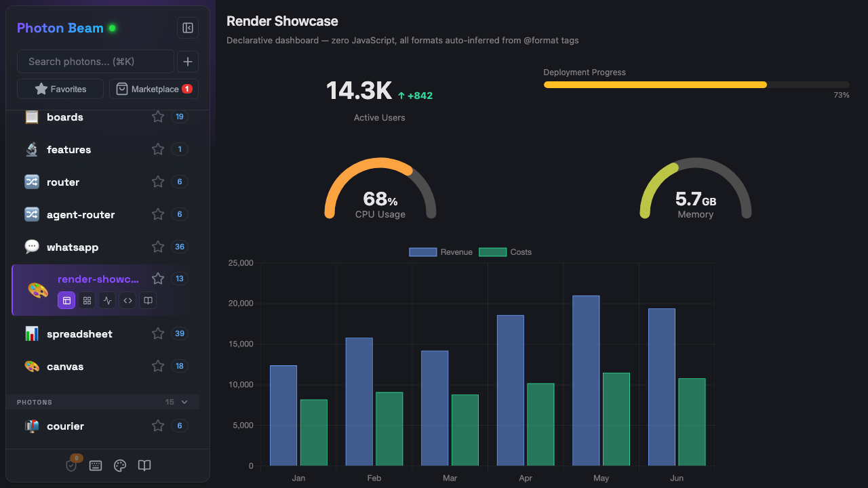The width and height of the screenshot is (868, 488).
Task: Click the canvas palette icon
Action: pos(32,367)
